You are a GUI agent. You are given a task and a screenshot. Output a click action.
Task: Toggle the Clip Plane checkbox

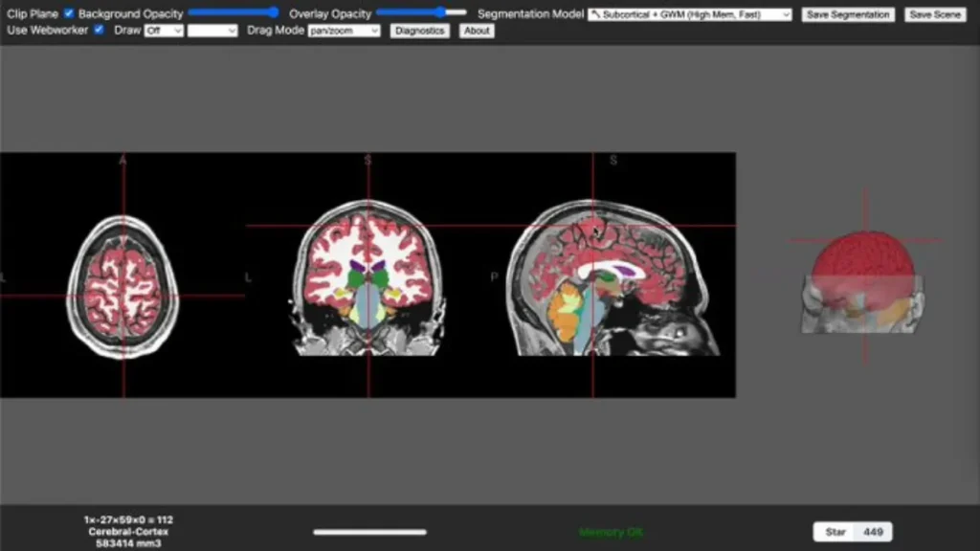pos(69,14)
